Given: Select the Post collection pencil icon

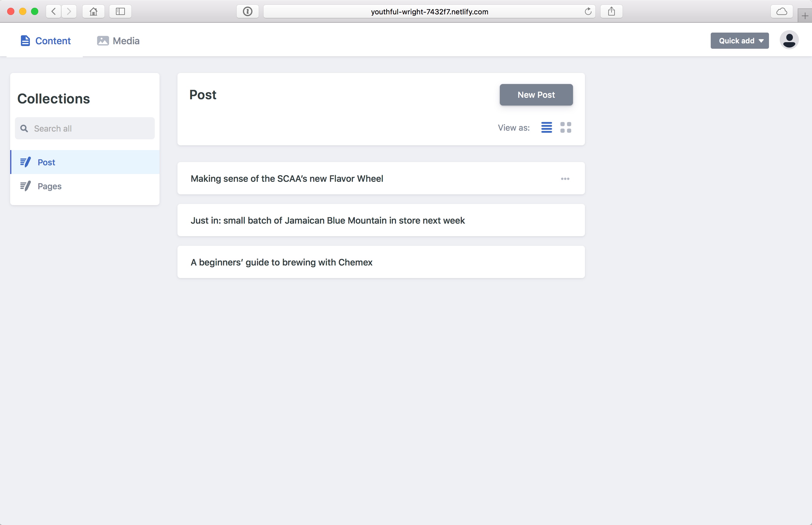Looking at the screenshot, I should (x=25, y=162).
